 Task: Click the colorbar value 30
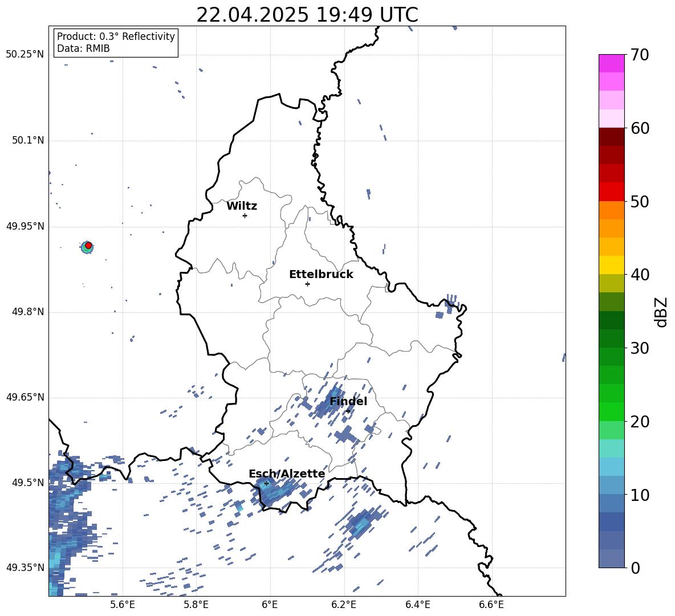[640, 348]
